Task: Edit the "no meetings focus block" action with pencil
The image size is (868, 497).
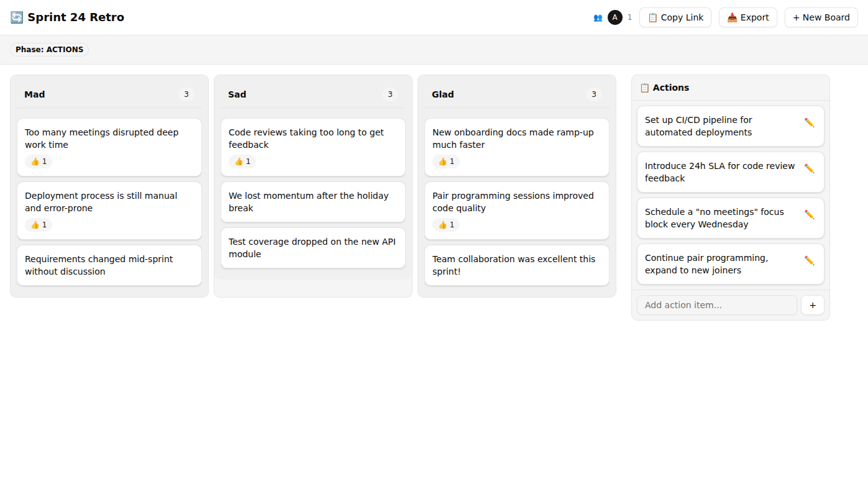Action: (809, 214)
